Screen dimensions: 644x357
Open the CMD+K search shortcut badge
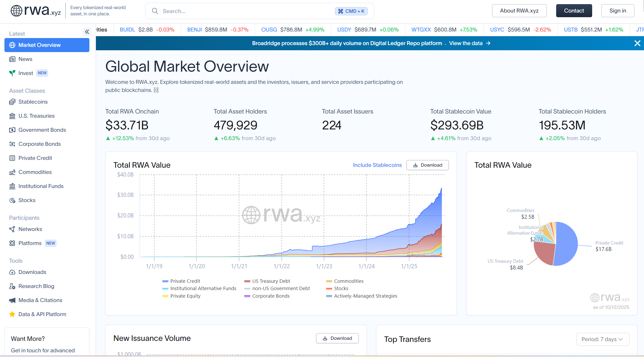tap(351, 11)
